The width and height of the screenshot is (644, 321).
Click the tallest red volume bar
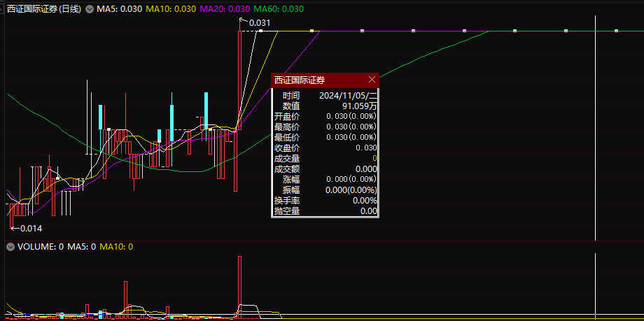coord(239,287)
